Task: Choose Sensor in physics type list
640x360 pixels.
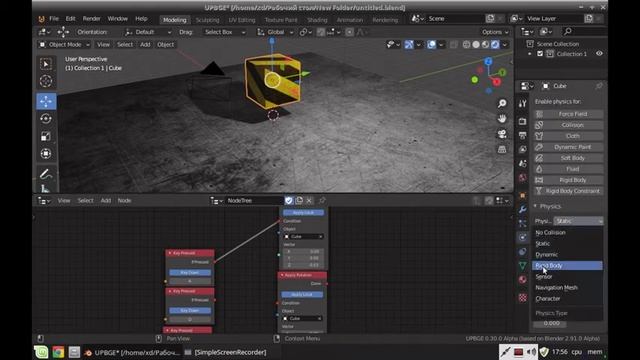Action: [x=567, y=276]
